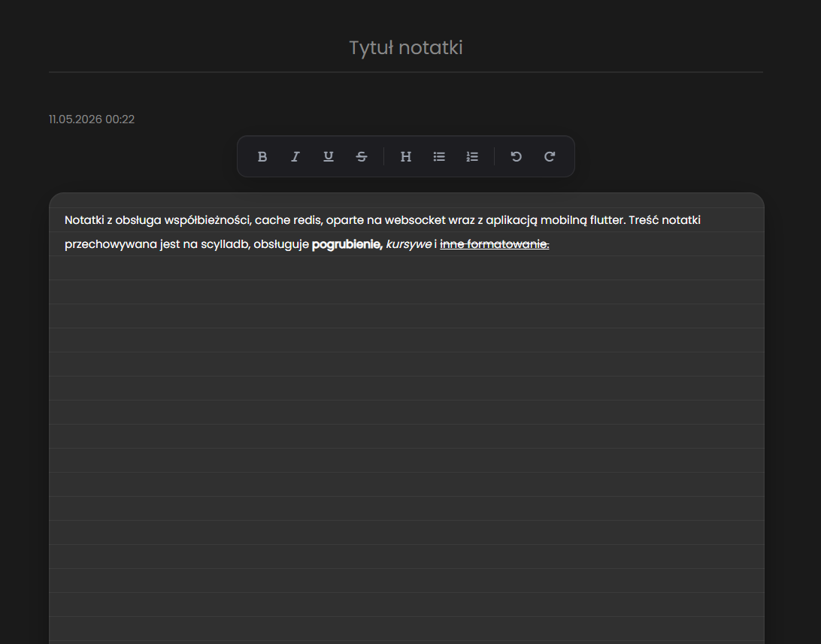Toggle strikethrough formatting
The image size is (821, 644).
362,156
